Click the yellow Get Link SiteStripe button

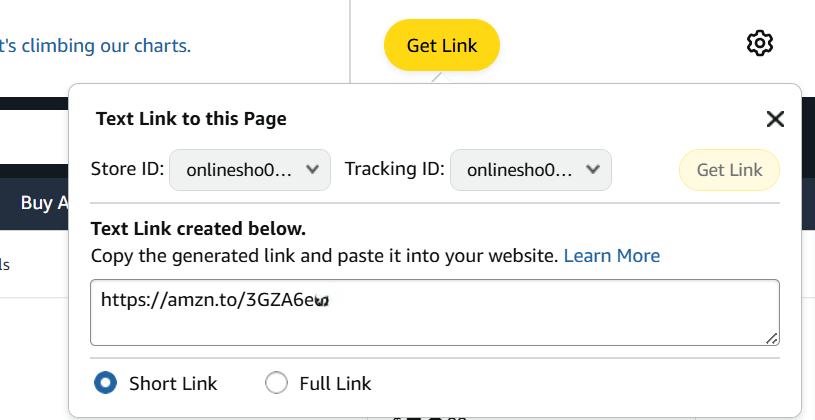tap(442, 45)
